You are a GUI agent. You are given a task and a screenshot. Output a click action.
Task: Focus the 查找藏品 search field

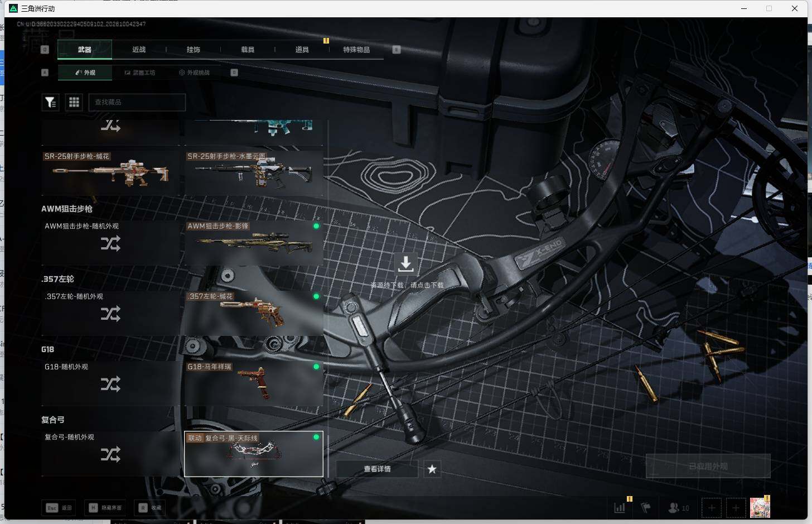tap(137, 102)
